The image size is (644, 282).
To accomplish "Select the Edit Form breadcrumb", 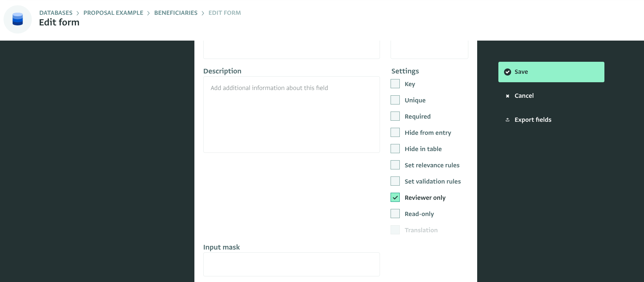I will tap(224, 13).
